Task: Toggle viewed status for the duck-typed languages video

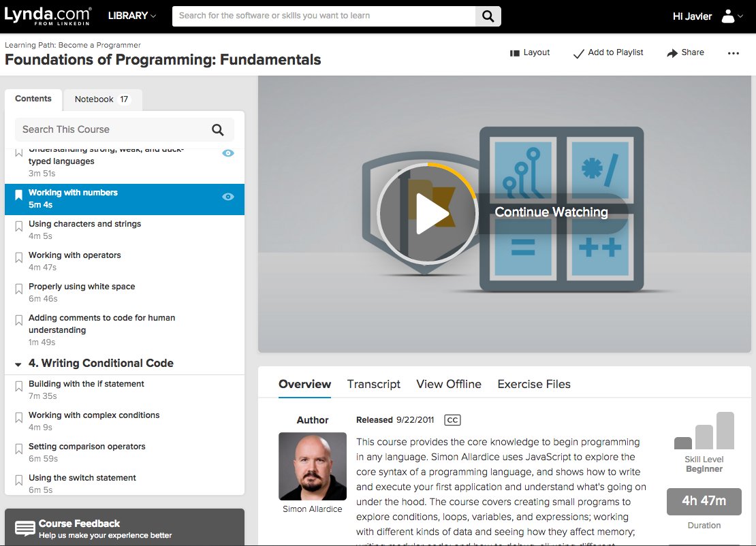Action: point(227,153)
